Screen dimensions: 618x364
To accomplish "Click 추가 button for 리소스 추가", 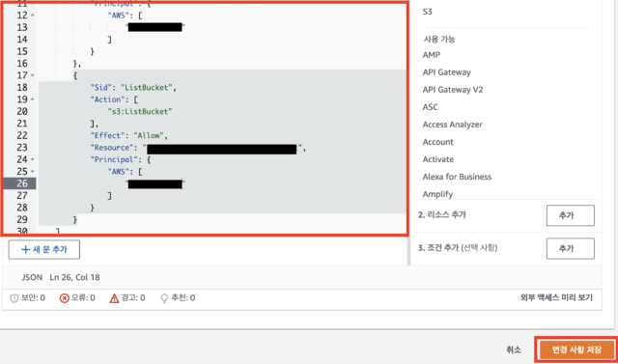I will click(x=571, y=215).
